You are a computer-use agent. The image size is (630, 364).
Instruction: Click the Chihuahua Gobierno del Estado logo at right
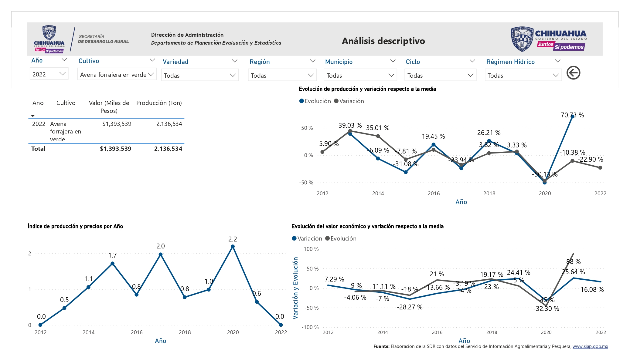point(549,39)
